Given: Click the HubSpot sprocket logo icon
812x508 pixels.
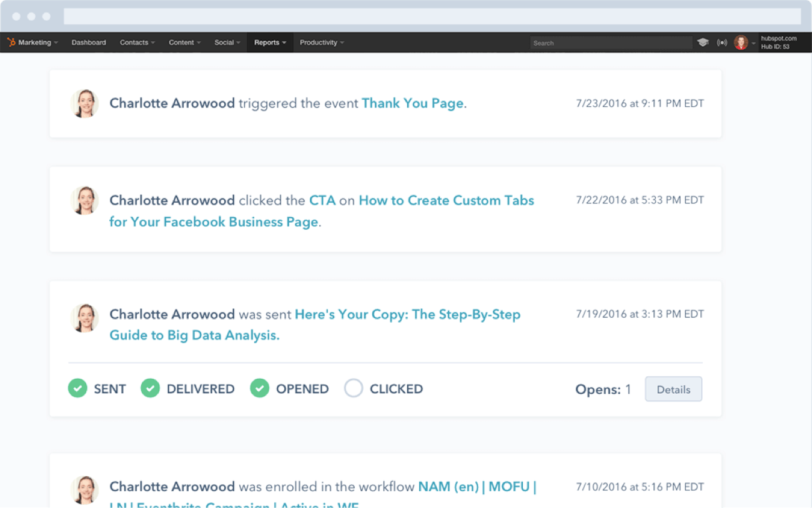Looking at the screenshot, I should [x=11, y=42].
